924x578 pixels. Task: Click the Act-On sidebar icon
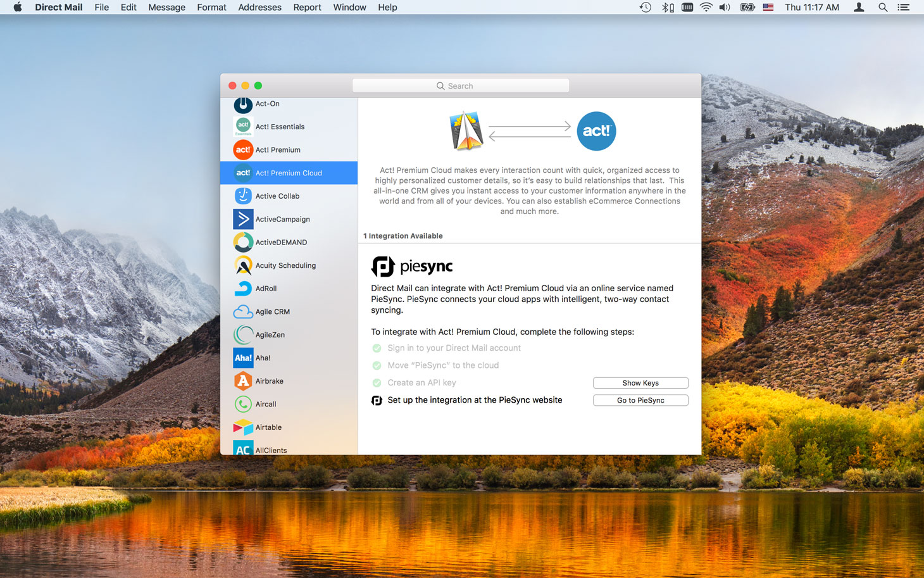(x=243, y=104)
